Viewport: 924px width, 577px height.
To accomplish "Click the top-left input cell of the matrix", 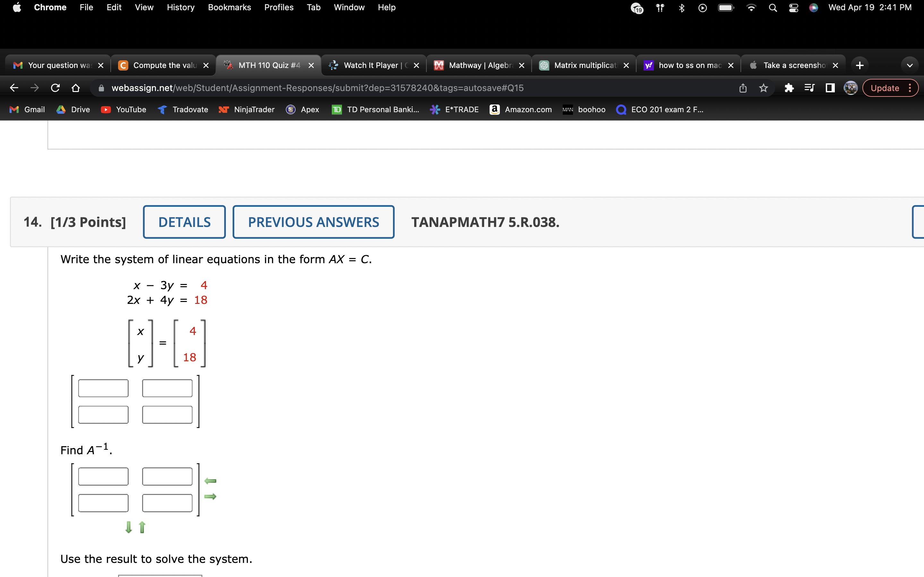I will pos(103,388).
